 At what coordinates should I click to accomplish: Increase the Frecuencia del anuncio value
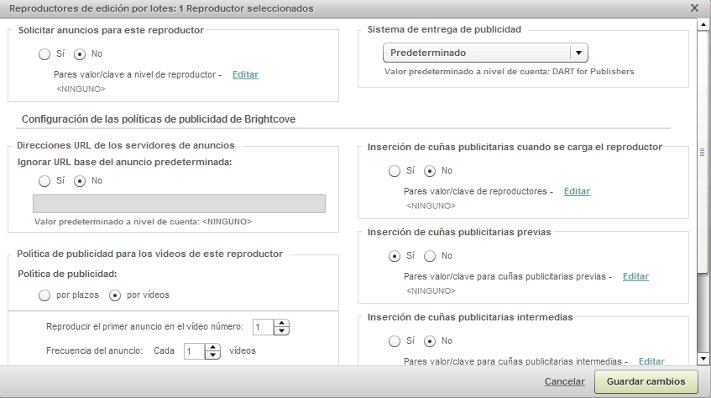(213, 347)
